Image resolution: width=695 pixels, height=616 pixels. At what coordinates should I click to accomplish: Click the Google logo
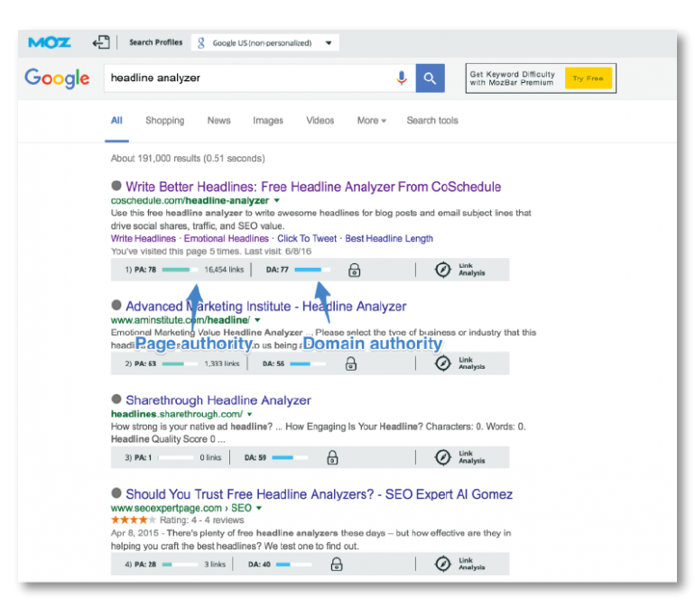(x=57, y=78)
